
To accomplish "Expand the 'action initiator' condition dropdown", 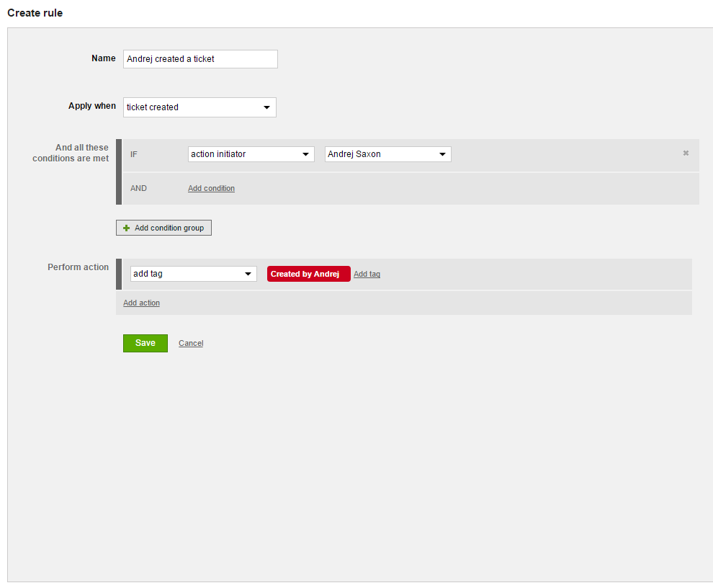I will click(251, 154).
